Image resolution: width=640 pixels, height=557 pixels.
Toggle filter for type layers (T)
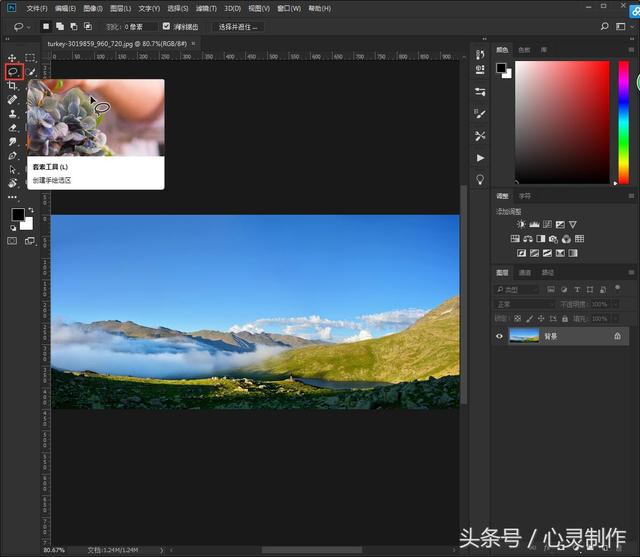pyautogui.click(x=577, y=290)
